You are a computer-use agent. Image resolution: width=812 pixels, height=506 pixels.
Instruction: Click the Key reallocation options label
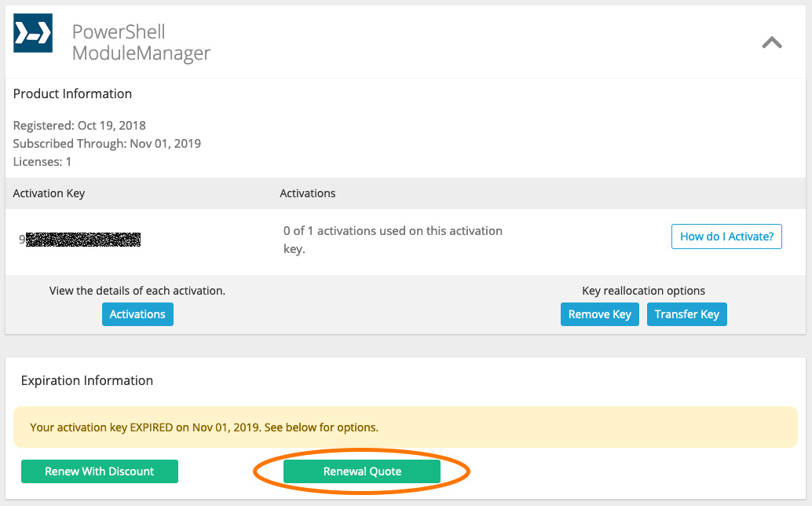tap(644, 291)
